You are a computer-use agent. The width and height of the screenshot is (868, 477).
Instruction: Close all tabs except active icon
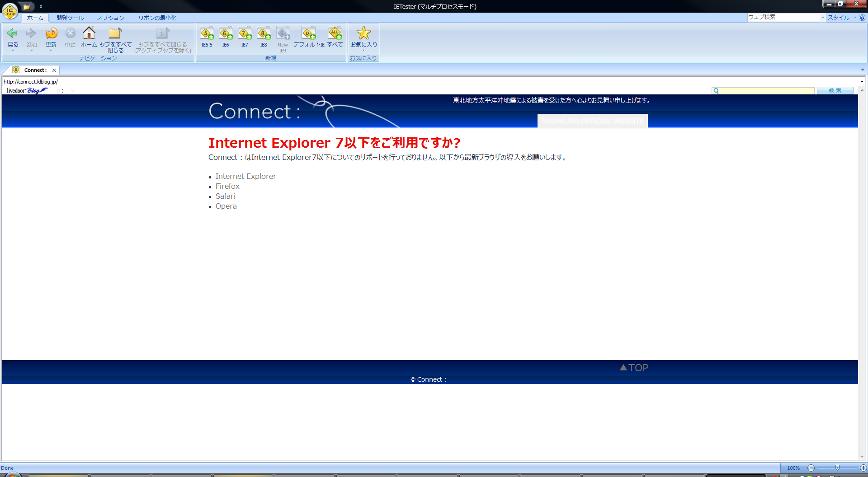tap(163, 33)
